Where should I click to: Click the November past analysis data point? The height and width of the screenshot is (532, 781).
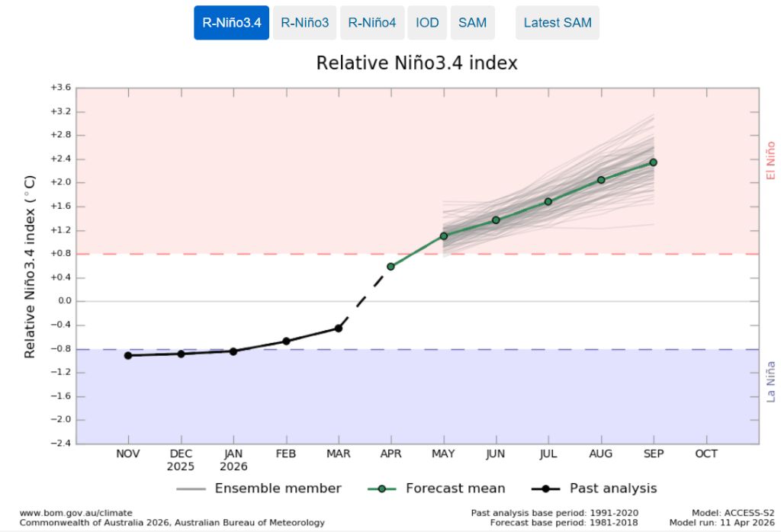[128, 355]
